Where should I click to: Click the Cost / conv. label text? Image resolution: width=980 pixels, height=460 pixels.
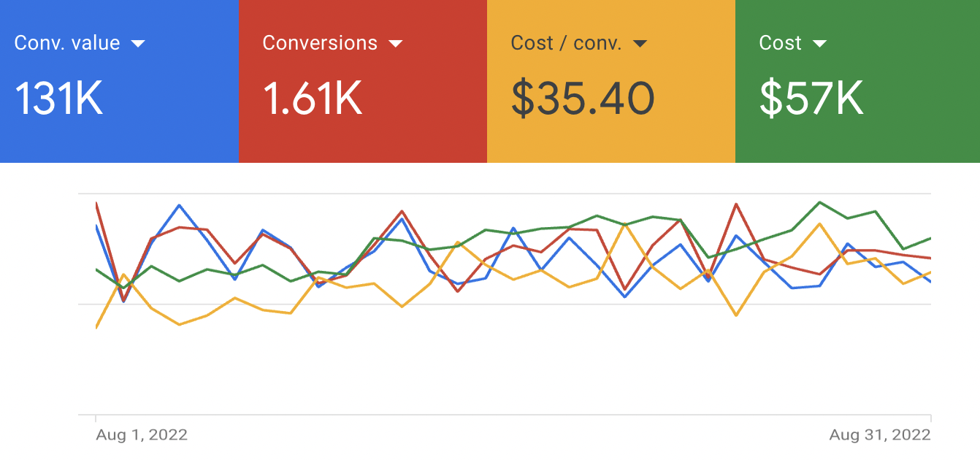click(566, 43)
